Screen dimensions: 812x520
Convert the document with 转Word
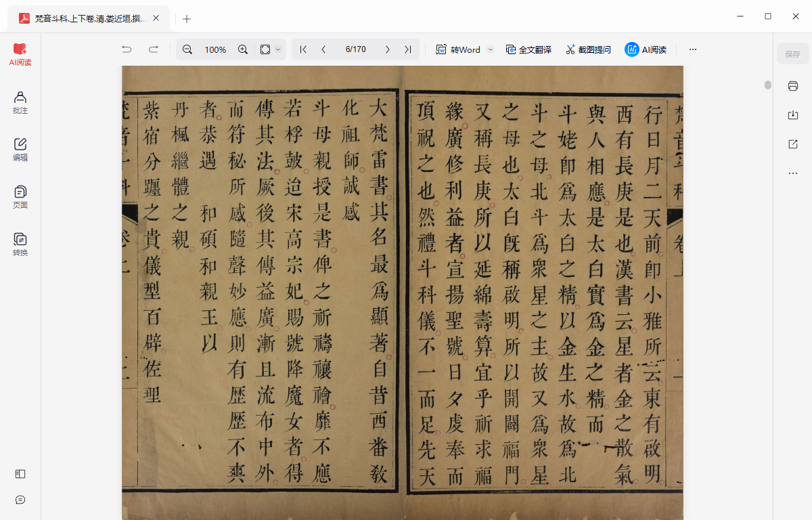[458, 49]
